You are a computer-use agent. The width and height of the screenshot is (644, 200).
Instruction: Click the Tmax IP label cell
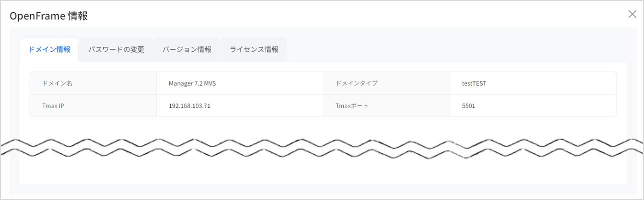click(53, 106)
